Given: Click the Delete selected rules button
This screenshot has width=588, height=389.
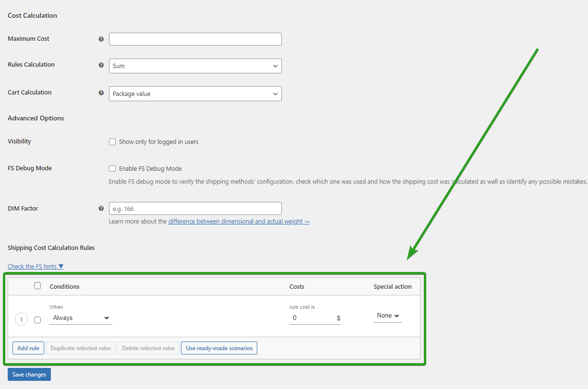Looking at the screenshot, I should pos(148,348).
